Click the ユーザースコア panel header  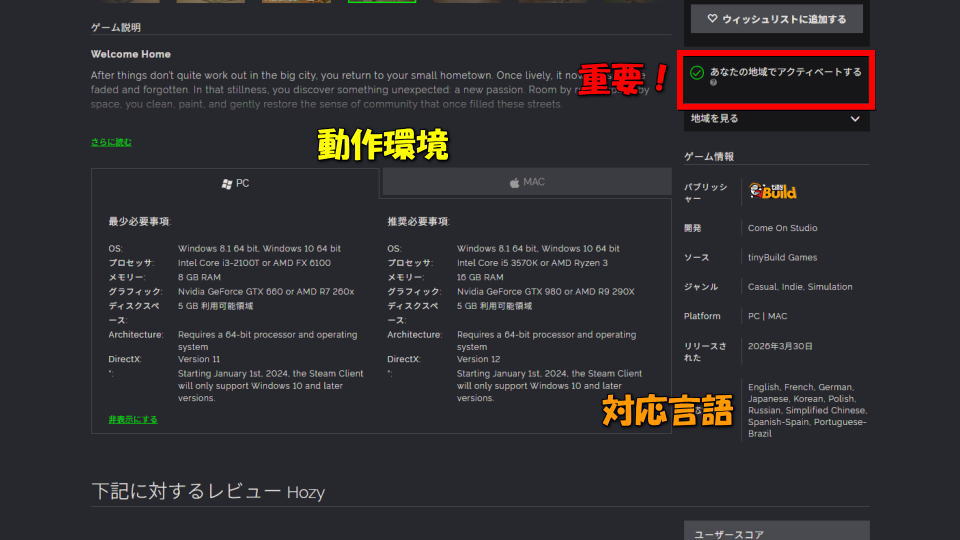(x=776, y=531)
